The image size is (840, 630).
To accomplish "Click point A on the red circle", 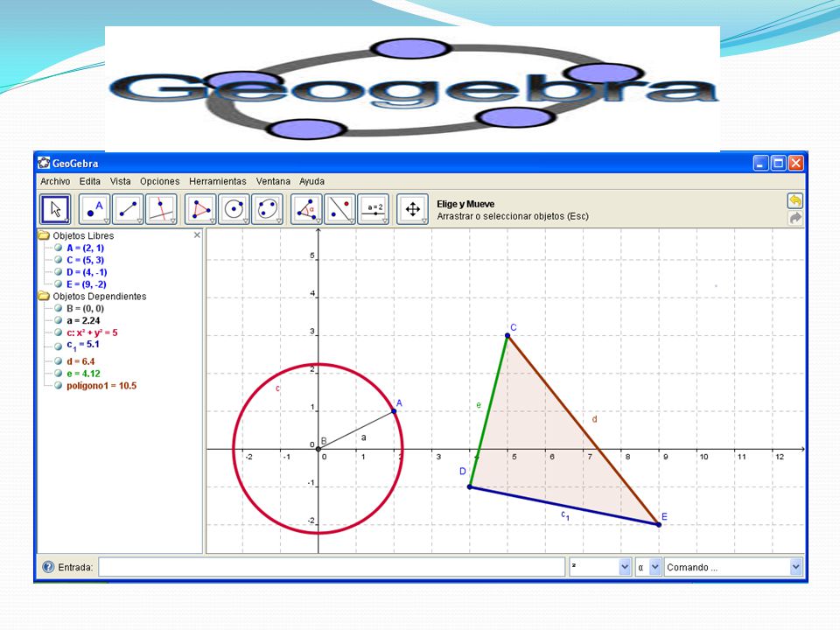I will (x=394, y=411).
